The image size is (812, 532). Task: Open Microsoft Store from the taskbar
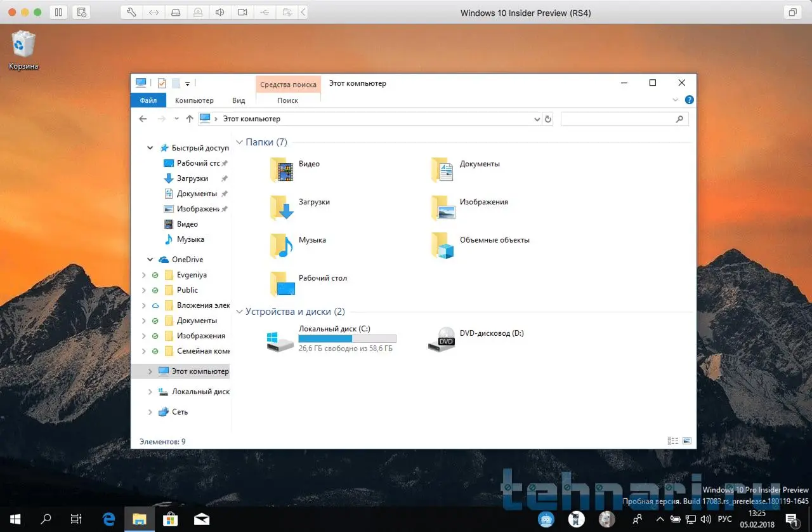[x=171, y=519]
